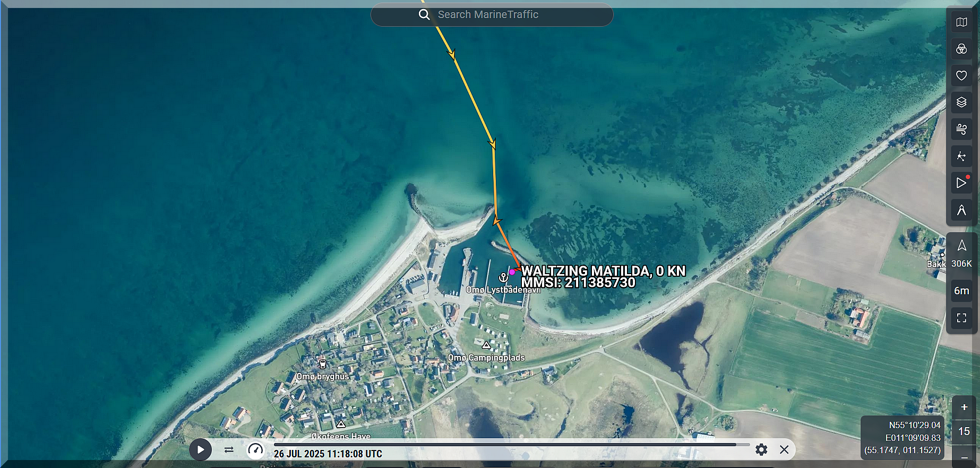Open playback settings gear
Viewport: 980px width, 468px height.
[x=761, y=450]
